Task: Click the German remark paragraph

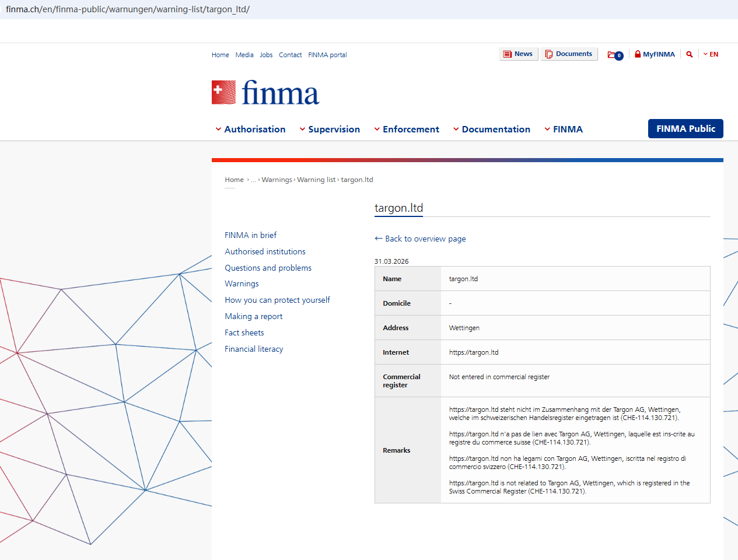Action: pos(565,414)
